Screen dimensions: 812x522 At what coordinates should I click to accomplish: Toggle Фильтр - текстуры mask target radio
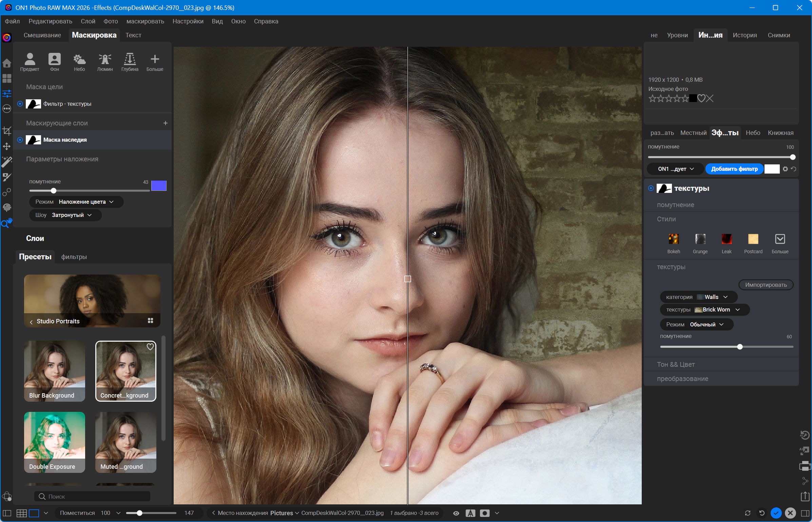pyautogui.click(x=20, y=104)
